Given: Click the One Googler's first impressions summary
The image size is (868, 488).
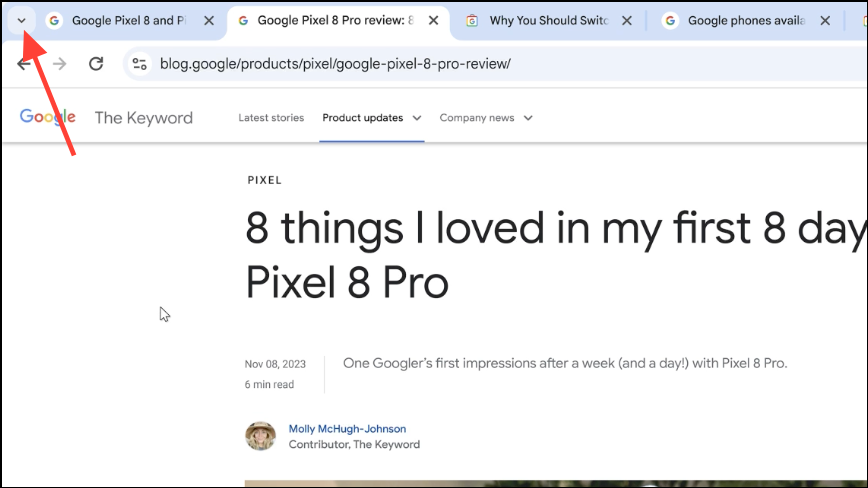Looking at the screenshot, I should pyautogui.click(x=565, y=364).
